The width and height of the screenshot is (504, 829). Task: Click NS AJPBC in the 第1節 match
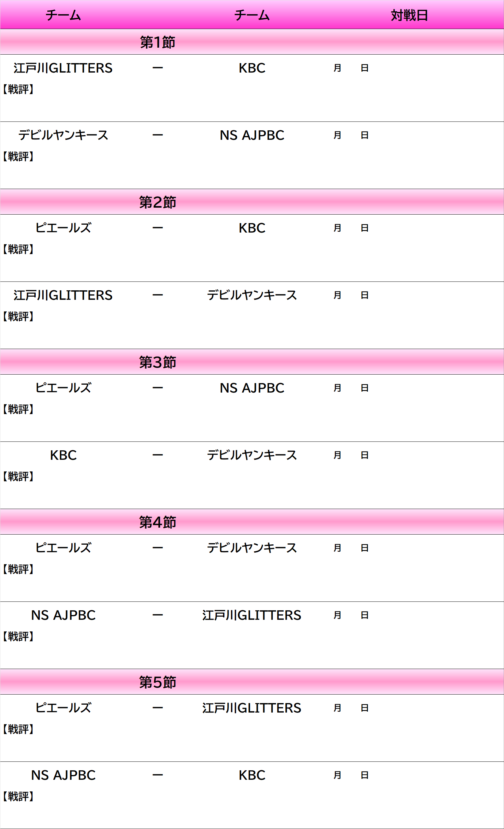pyautogui.click(x=252, y=135)
